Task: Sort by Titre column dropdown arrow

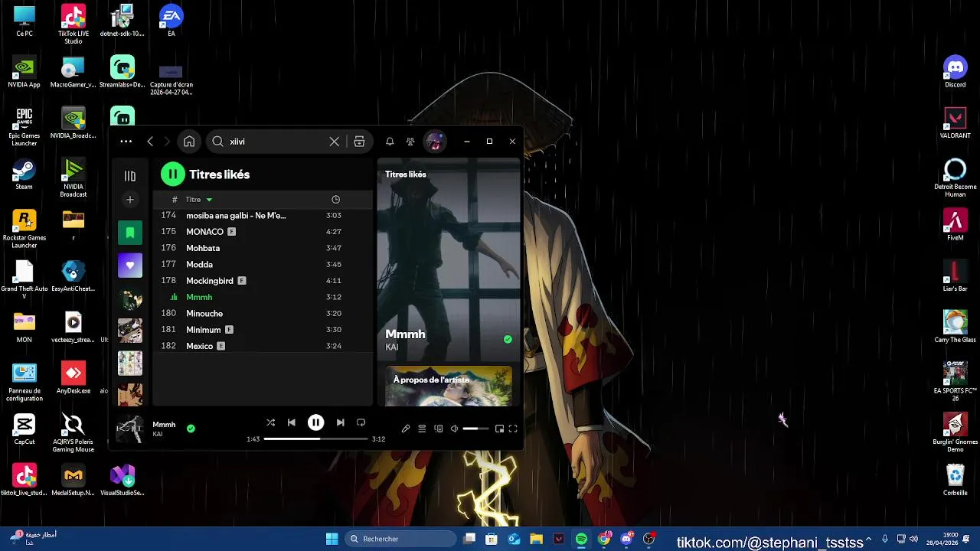Action: [x=209, y=200]
